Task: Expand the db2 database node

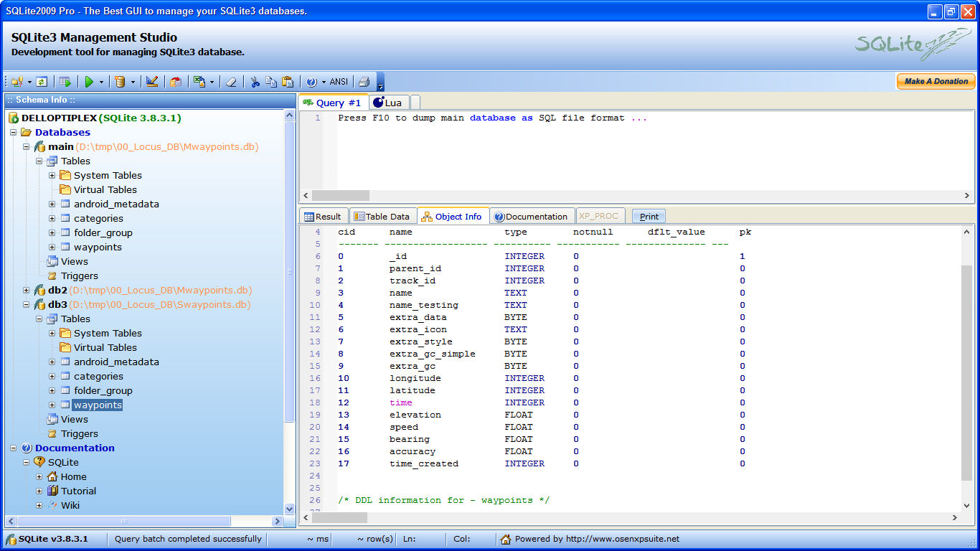Action: 27,291
